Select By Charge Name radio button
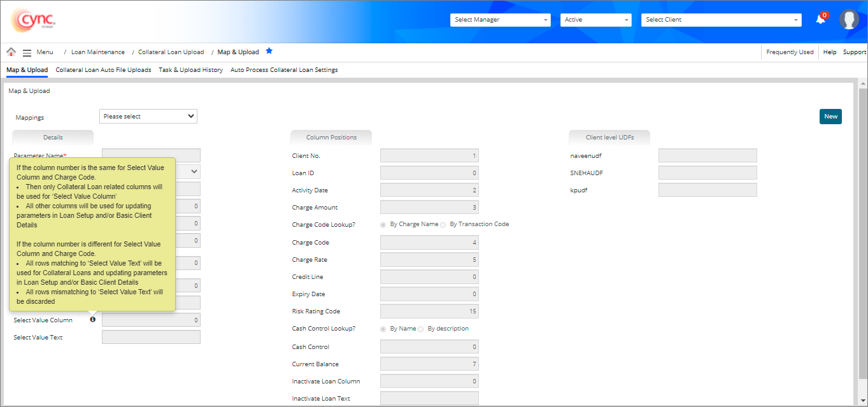The height and width of the screenshot is (407, 868). click(383, 225)
